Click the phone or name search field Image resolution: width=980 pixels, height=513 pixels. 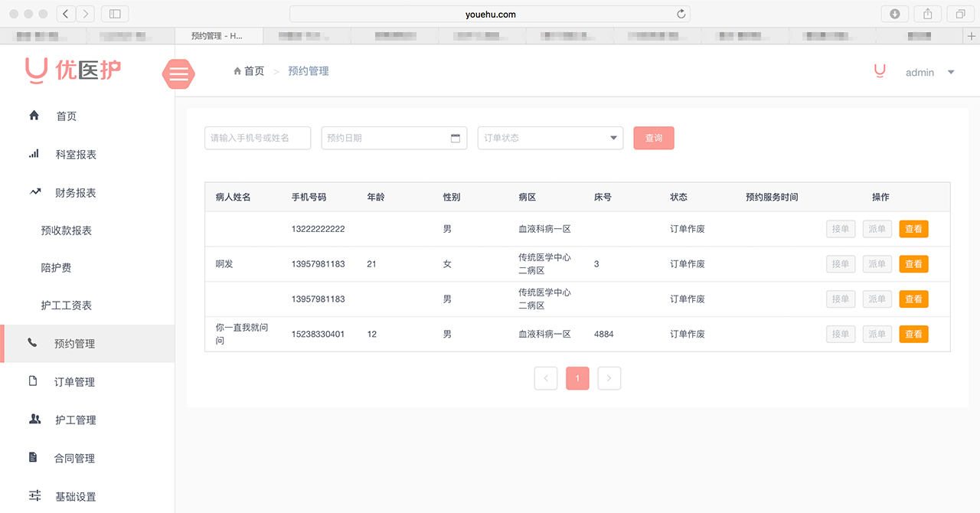tap(257, 138)
